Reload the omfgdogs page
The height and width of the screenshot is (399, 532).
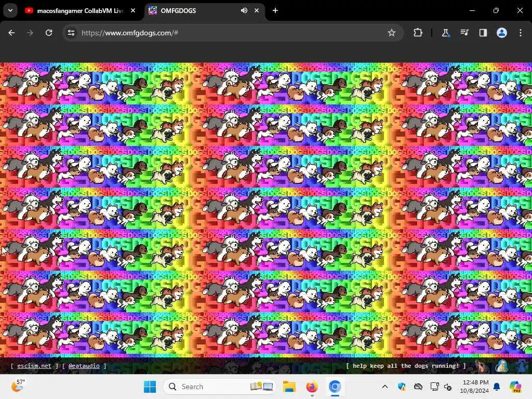click(49, 33)
